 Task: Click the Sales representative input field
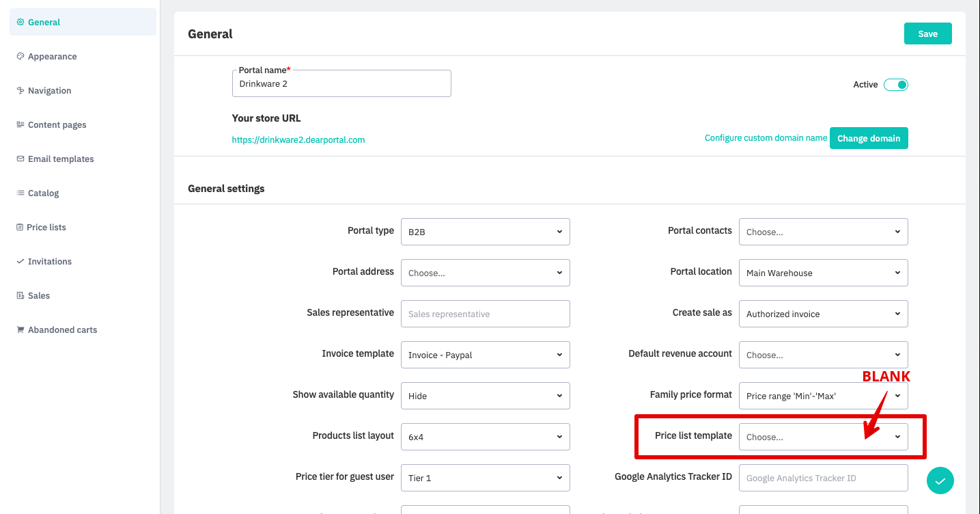485,314
